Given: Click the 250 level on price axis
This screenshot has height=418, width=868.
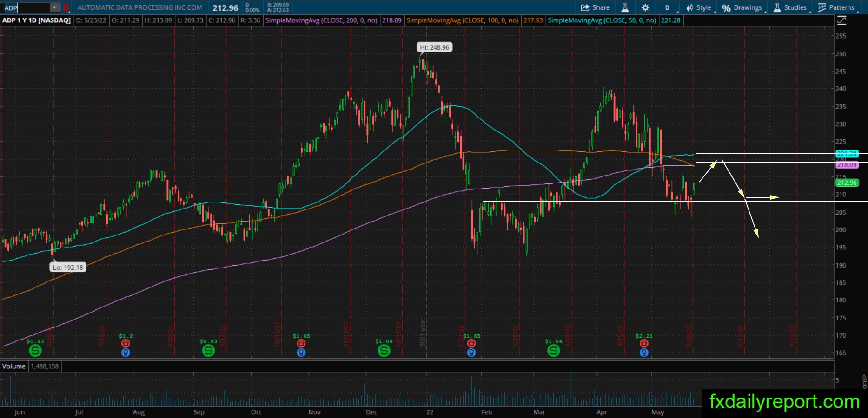Looking at the screenshot, I should point(841,54).
